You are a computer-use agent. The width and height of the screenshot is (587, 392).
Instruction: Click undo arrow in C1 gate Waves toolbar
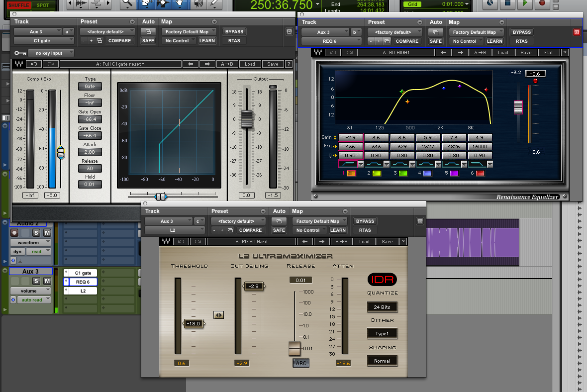pos(34,64)
